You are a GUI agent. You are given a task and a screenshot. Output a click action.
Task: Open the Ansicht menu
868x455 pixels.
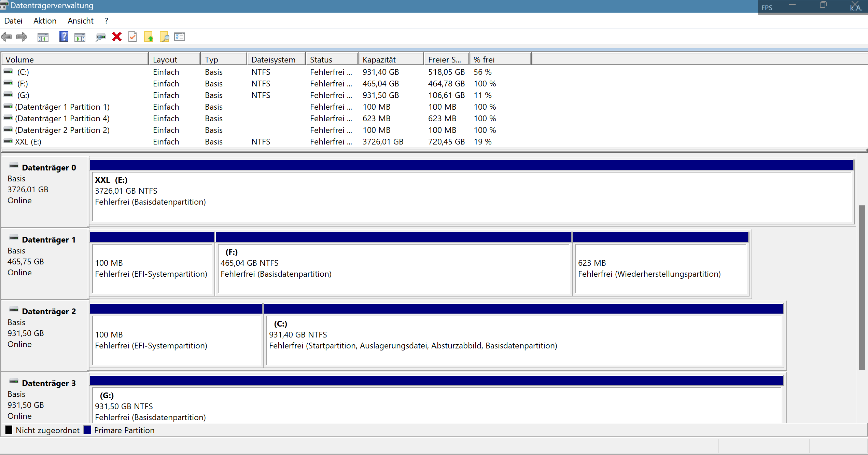coord(80,21)
